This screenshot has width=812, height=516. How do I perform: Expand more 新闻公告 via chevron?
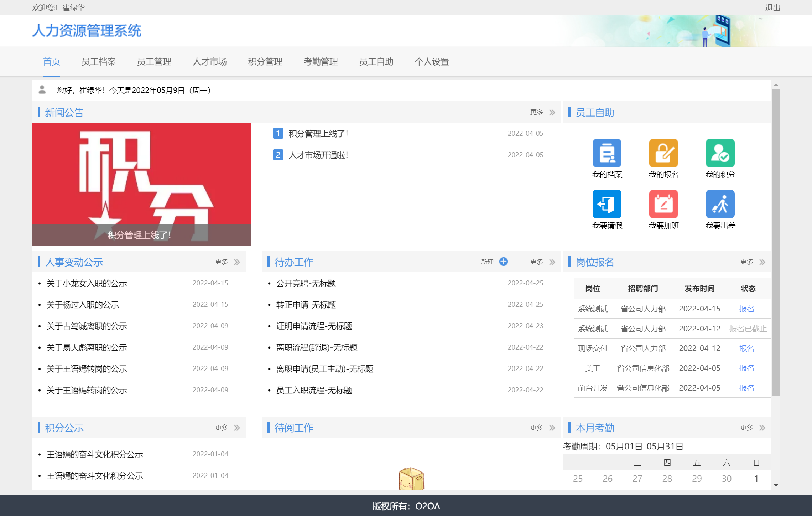pyautogui.click(x=552, y=113)
